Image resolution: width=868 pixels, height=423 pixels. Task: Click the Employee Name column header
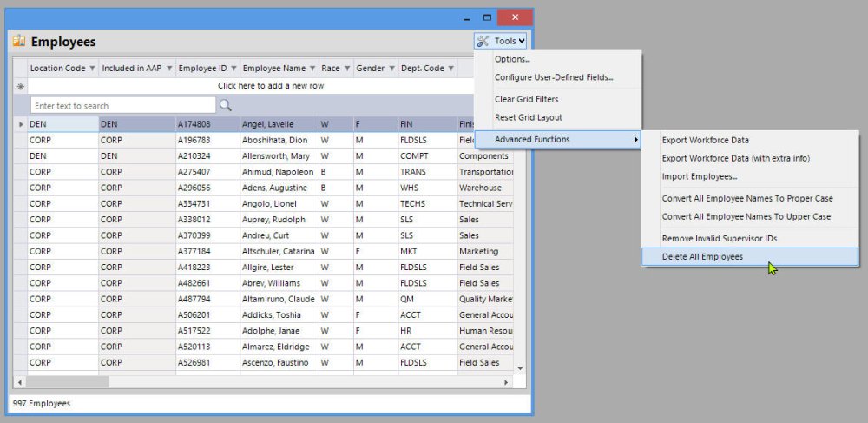coord(279,69)
